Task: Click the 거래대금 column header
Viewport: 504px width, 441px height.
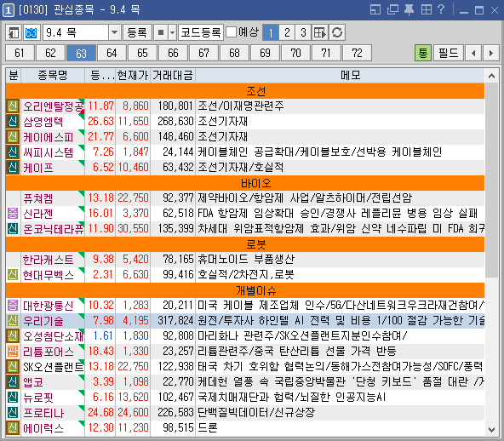Action: pyautogui.click(x=173, y=76)
